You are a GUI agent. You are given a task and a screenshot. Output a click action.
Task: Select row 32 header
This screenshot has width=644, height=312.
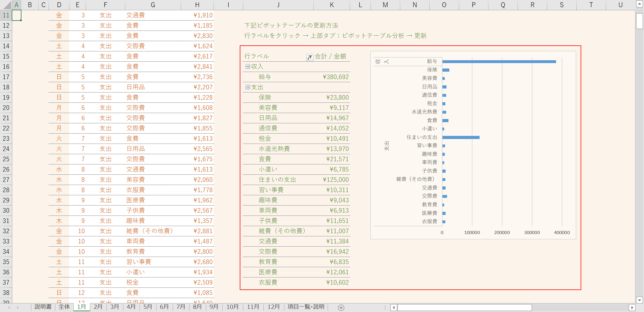tap(6, 231)
